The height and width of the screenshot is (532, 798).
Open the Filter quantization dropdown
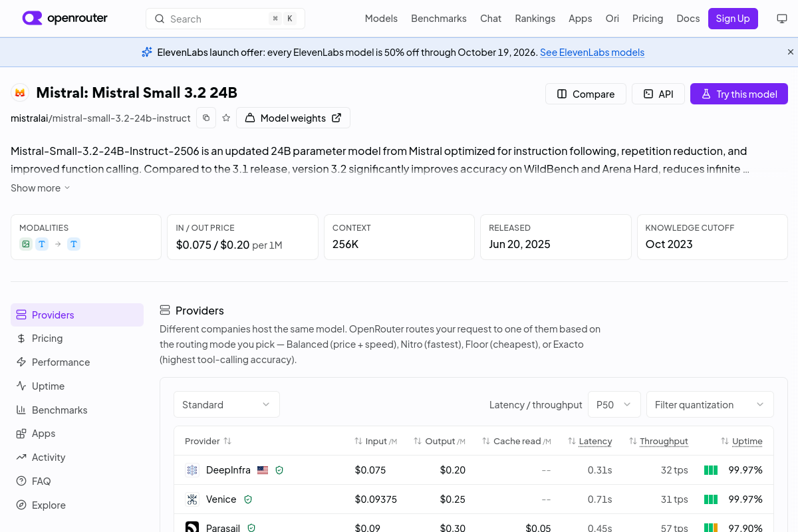[710, 404]
